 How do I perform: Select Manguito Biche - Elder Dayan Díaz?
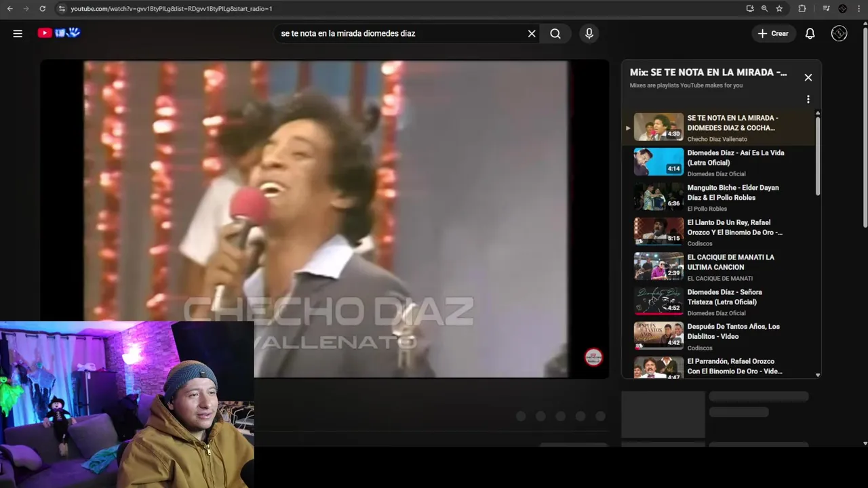(733, 192)
